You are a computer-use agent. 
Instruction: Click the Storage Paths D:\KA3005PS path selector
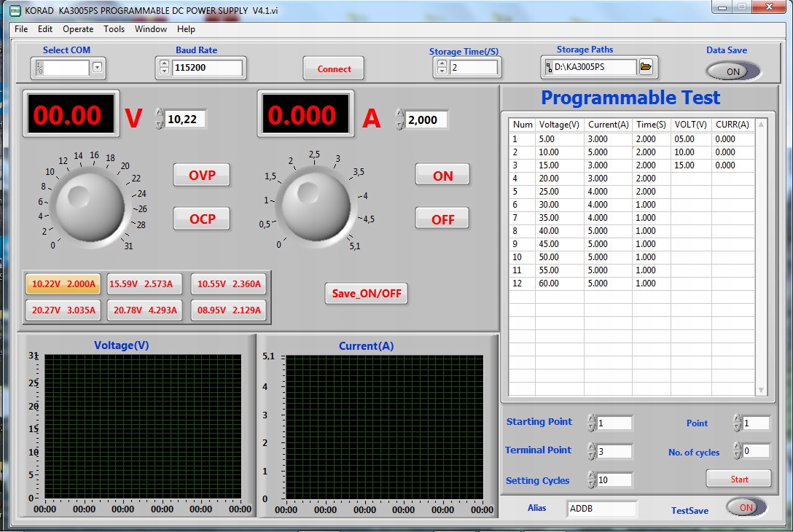[x=590, y=68]
